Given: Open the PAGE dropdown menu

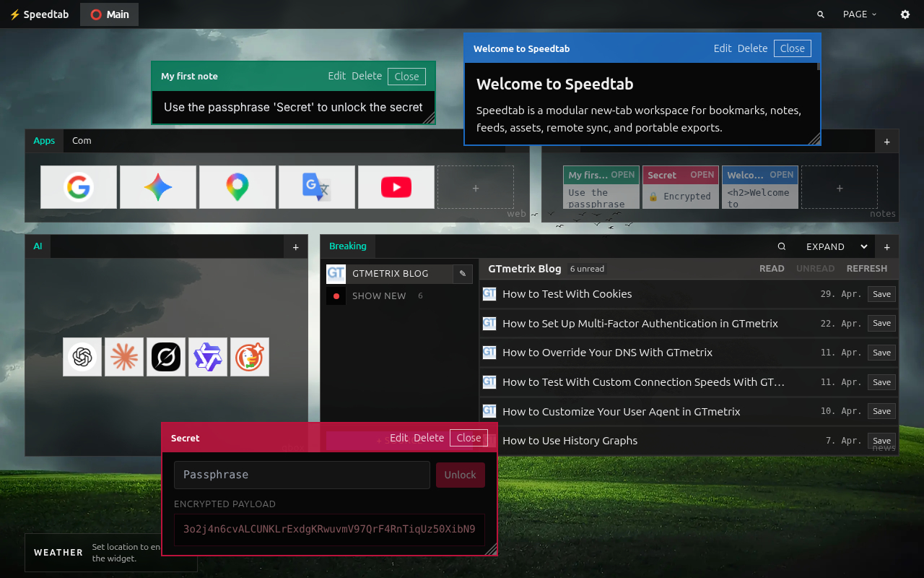Looking at the screenshot, I should click(x=860, y=14).
